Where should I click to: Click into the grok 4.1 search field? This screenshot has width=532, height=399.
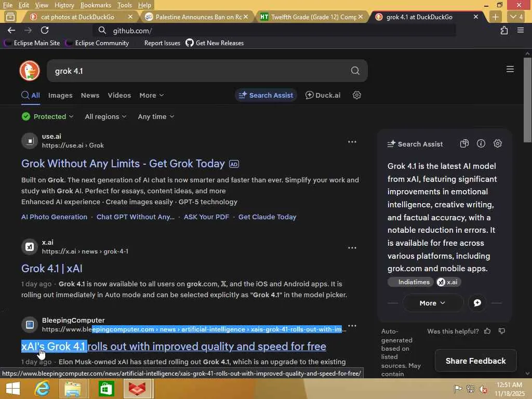[200, 71]
